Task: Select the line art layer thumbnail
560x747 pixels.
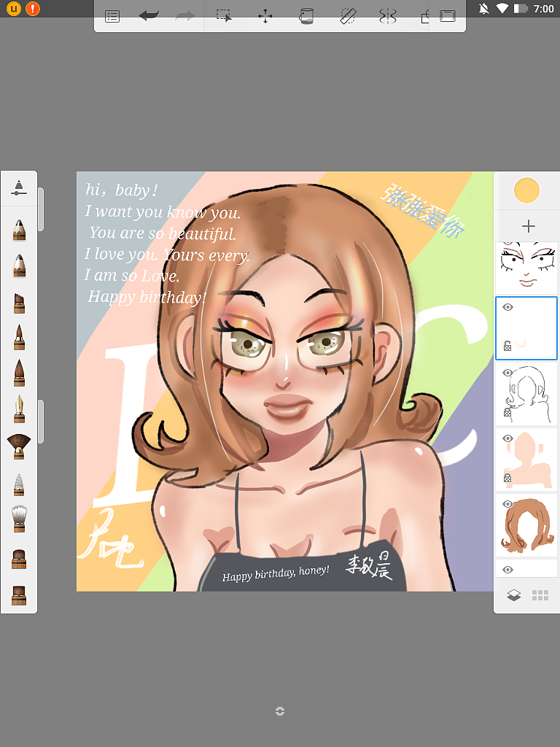Action: pyautogui.click(x=526, y=394)
